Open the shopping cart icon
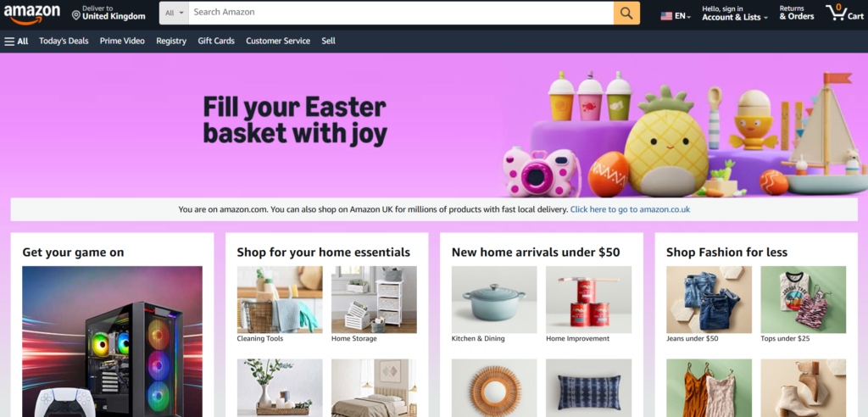868x417 pixels. [x=843, y=13]
